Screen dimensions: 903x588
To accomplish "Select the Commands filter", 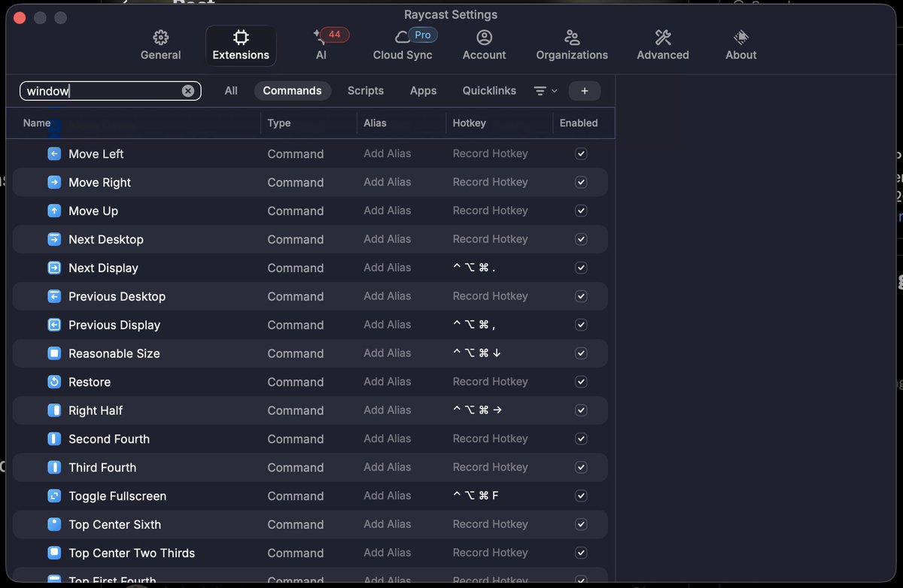I will click(293, 91).
